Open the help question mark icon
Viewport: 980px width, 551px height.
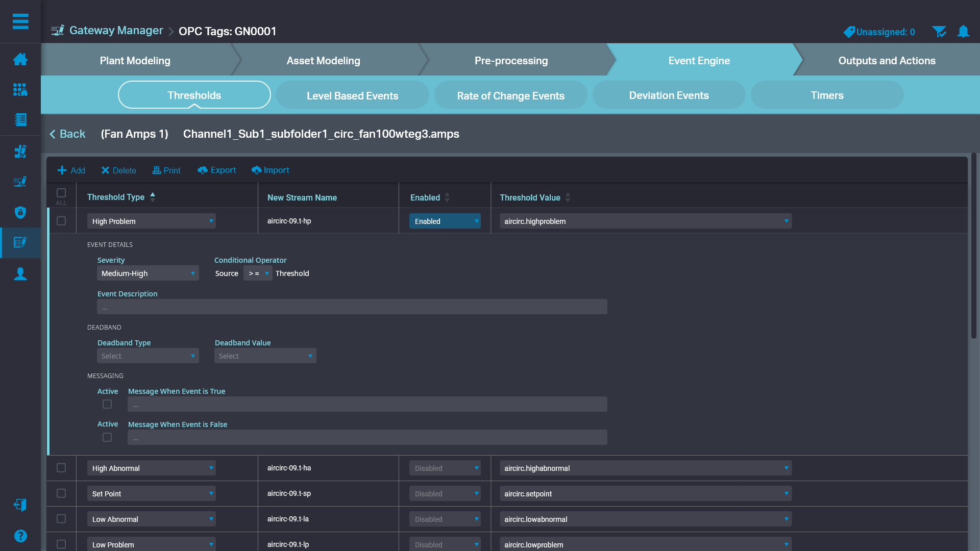[x=20, y=536]
